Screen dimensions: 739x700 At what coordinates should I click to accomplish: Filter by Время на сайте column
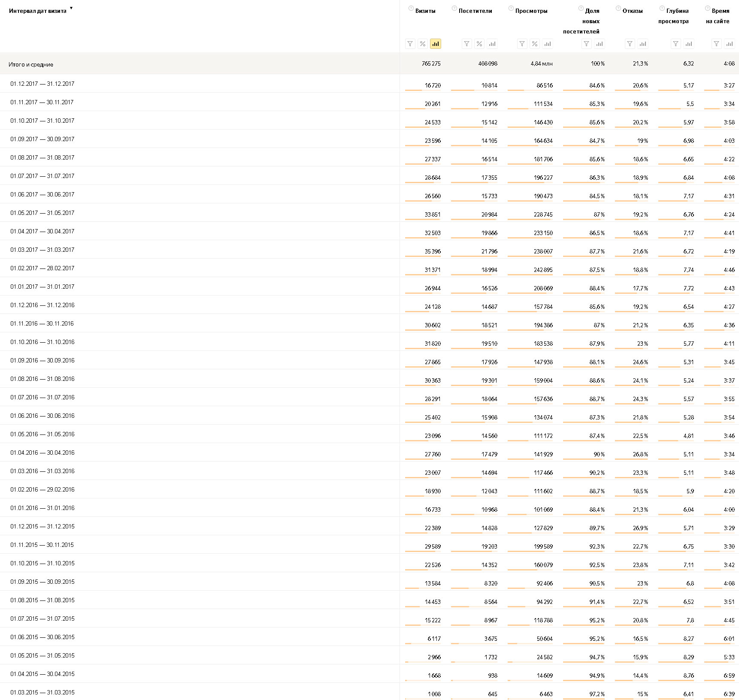point(717,44)
